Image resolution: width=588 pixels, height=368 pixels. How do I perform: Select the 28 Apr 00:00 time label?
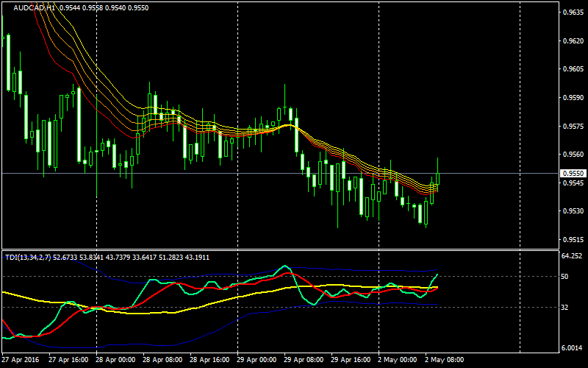click(x=116, y=361)
